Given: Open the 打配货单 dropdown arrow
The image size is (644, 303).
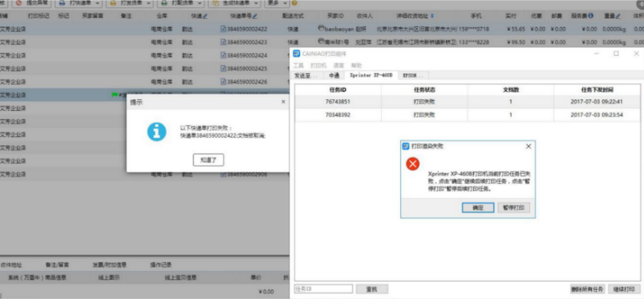Looking at the screenshot, I should pos(199,3).
